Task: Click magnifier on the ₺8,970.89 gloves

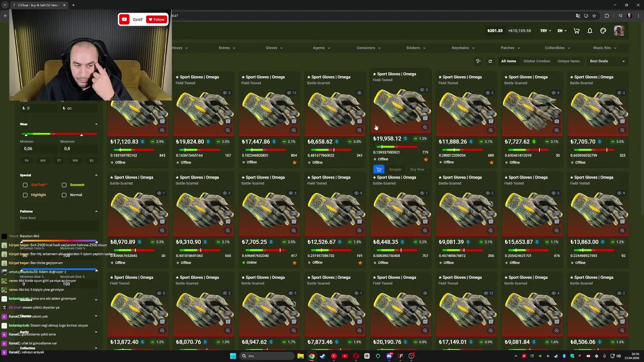Action: [x=162, y=230]
